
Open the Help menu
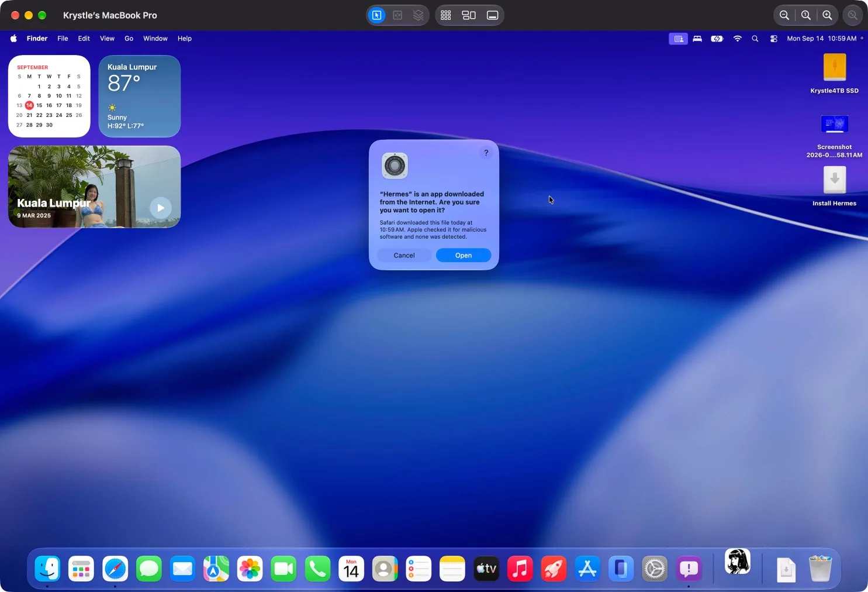185,39
